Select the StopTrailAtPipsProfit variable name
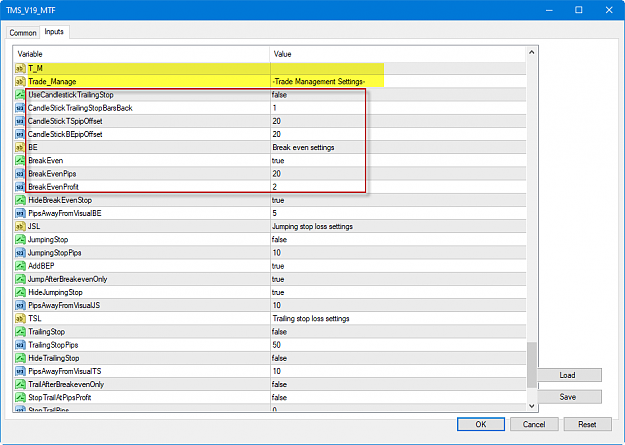 pos(60,398)
